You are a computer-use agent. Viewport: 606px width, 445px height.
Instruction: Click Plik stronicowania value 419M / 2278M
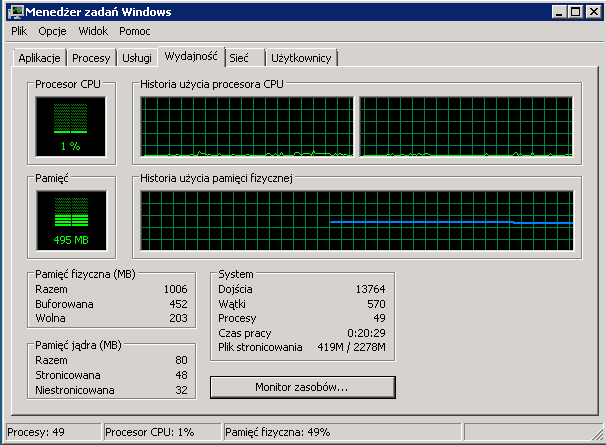[x=351, y=347]
